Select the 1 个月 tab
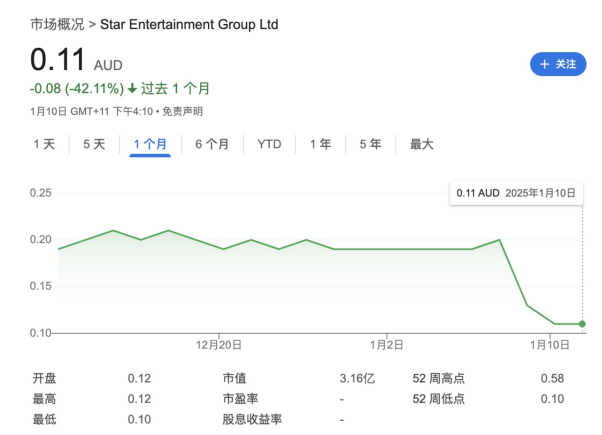Viewport: 602px width, 435px height. (x=150, y=144)
